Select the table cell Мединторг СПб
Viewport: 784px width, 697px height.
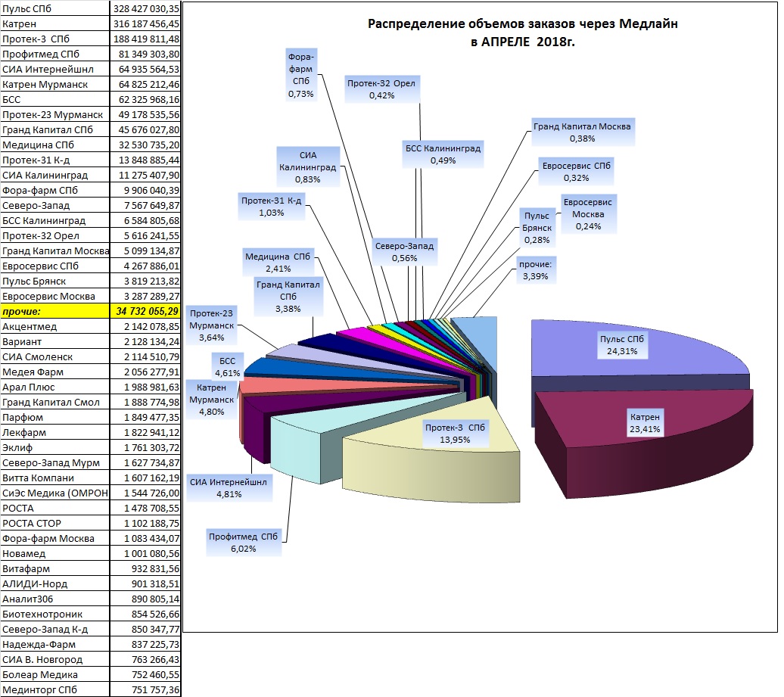(x=54, y=690)
